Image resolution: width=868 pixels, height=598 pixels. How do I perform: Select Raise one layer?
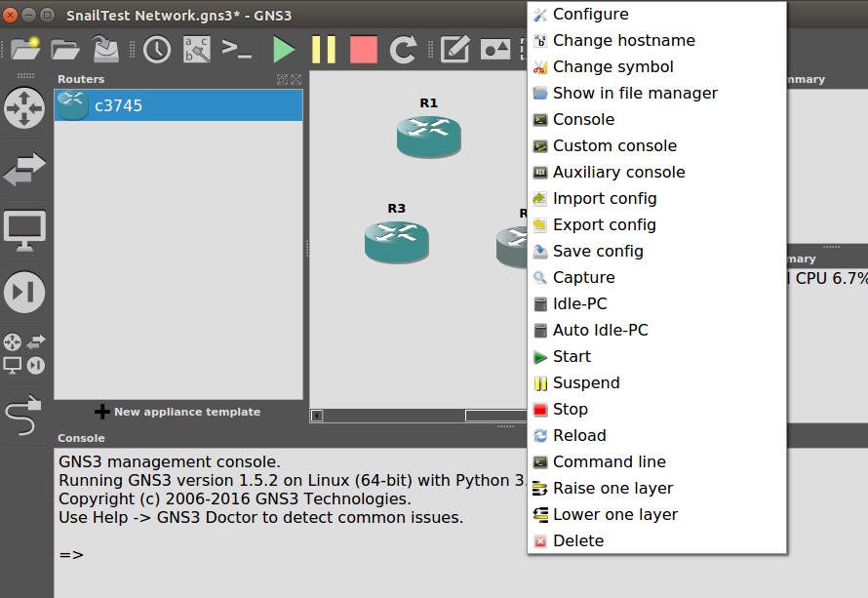pos(657,488)
